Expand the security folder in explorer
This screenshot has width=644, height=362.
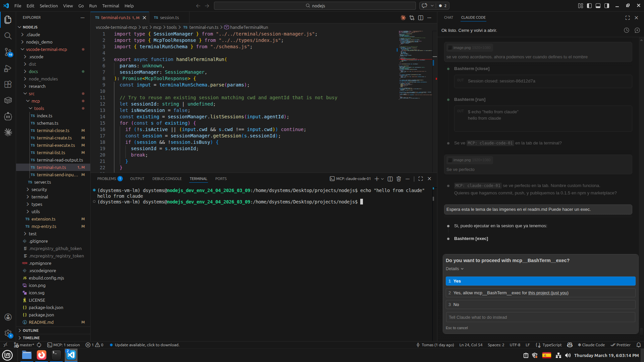point(39,190)
